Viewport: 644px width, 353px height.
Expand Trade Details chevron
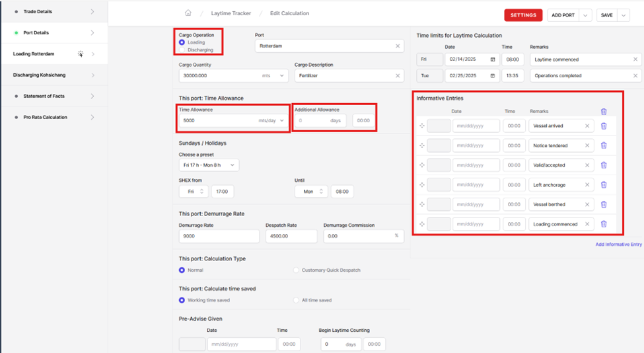point(92,11)
